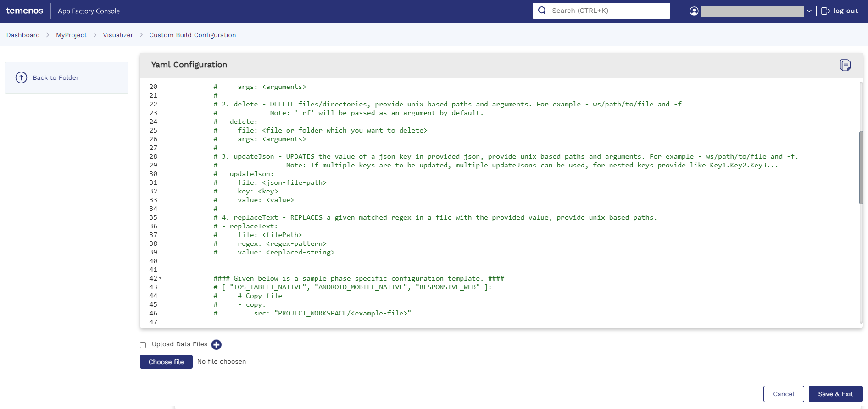Collapse the fold arrow at line 42
This screenshot has height=409, width=868.
click(x=160, y=278)
